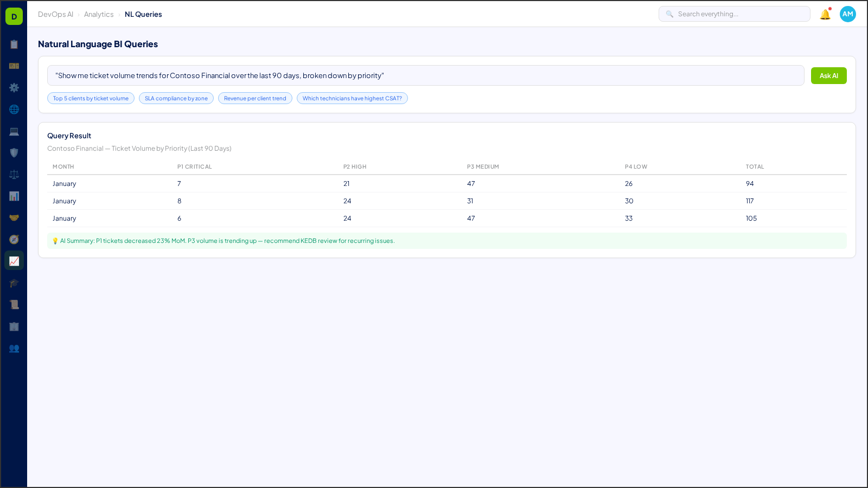Open the handshake partners section
Viewport: 868px width, 488px height.
(14, 217)
